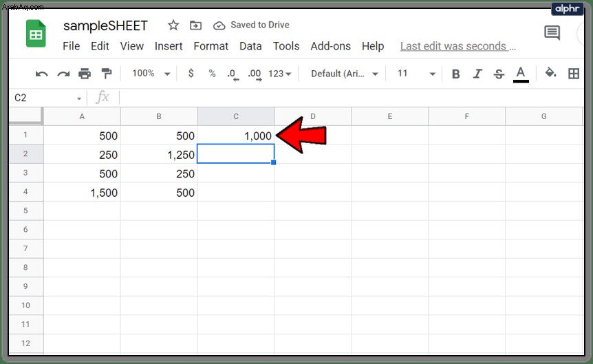Select column F header
The image size is (593, 364).
coord(466,116)
